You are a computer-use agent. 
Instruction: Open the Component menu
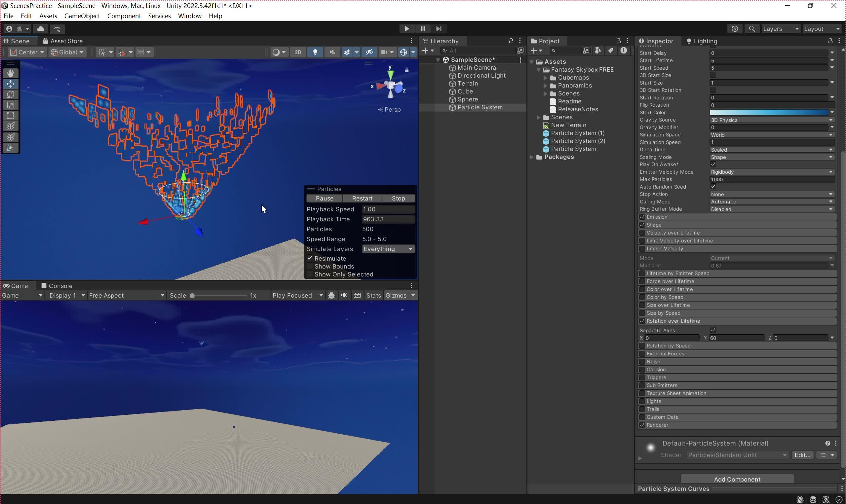[124, 16]
